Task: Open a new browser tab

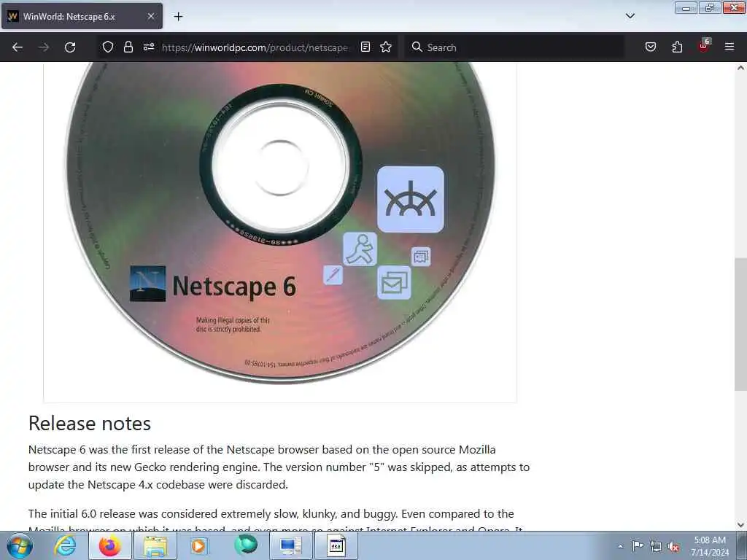Action: point(178,17)
